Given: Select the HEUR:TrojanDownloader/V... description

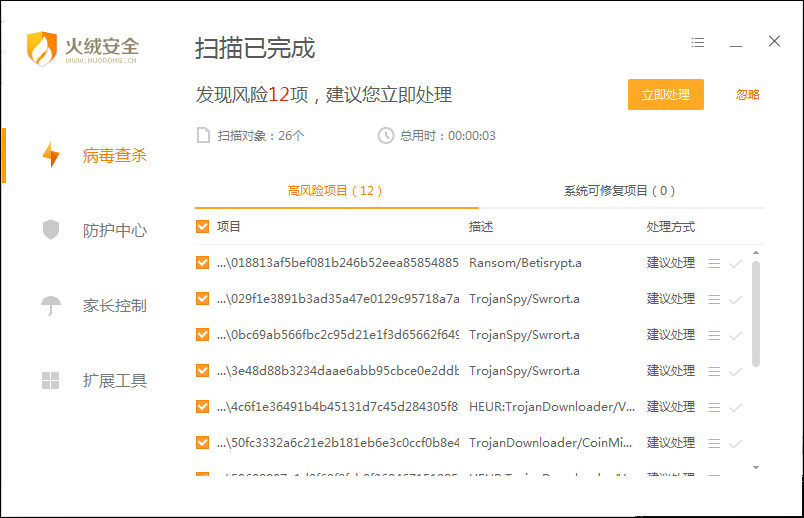Looking at the screenshot, I should (x=552, y=407).
